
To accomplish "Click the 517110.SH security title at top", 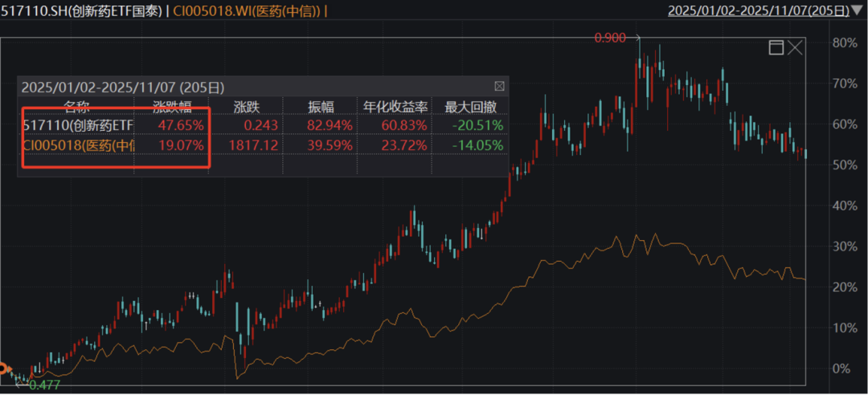I will (83, 11).
